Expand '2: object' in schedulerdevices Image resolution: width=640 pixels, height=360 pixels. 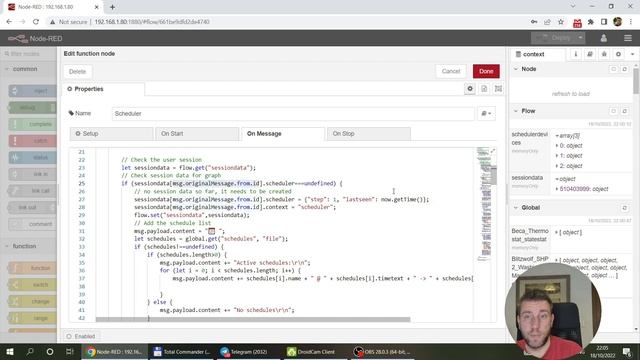tap(557, 166)
